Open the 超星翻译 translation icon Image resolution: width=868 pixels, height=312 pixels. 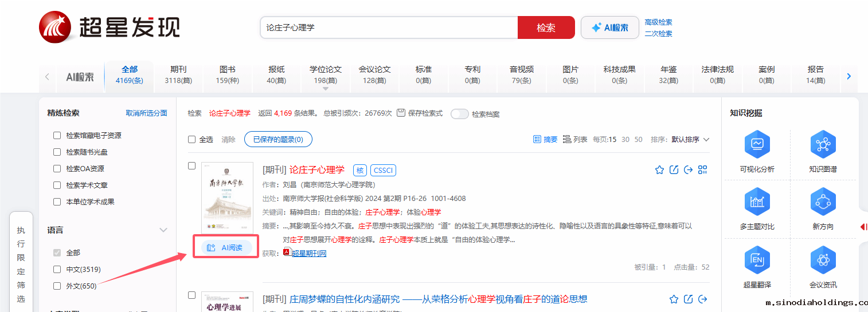757,260
